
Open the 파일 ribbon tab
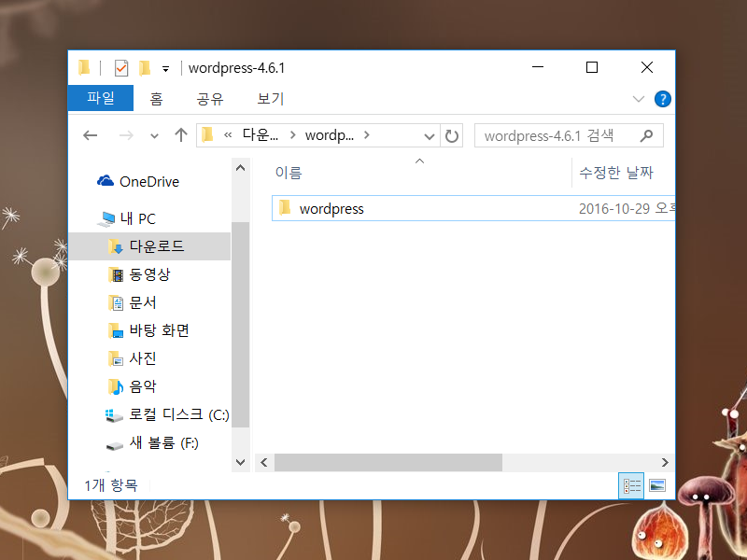[101, 98]
